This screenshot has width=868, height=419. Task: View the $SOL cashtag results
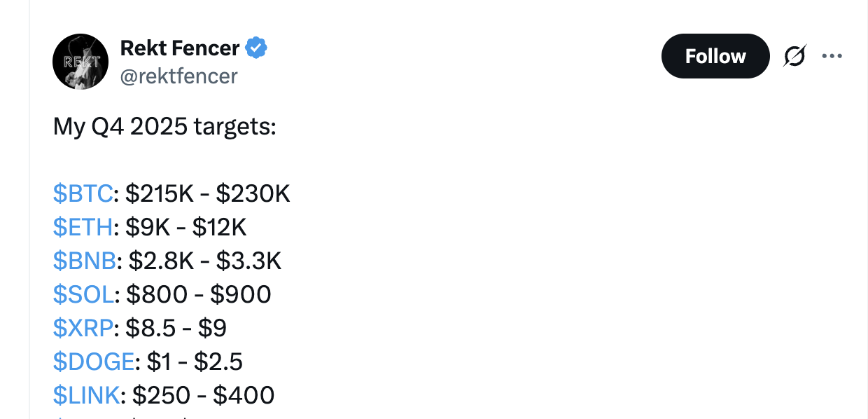click(x=83, y=294)
